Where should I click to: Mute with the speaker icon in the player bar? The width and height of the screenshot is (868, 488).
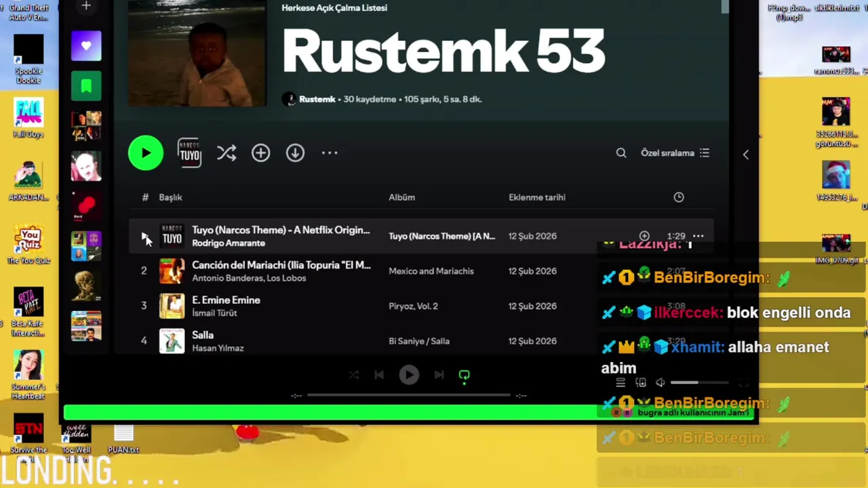660,383
